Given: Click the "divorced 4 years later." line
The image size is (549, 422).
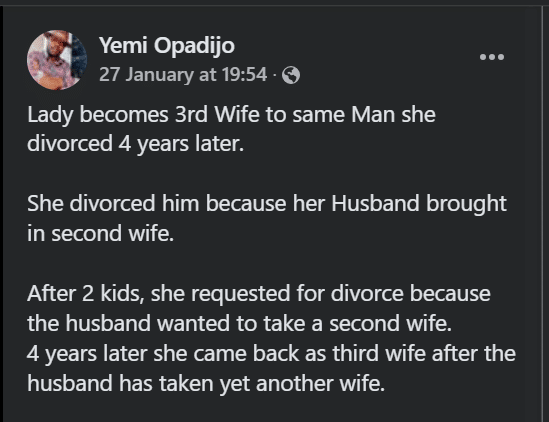Looking at the screenshot, I should click(135, 144).
